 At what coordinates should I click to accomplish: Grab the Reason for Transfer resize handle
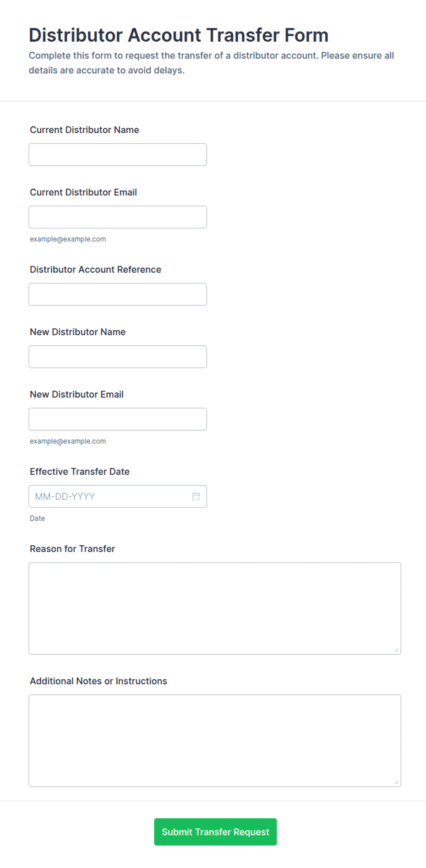(396, 650)
